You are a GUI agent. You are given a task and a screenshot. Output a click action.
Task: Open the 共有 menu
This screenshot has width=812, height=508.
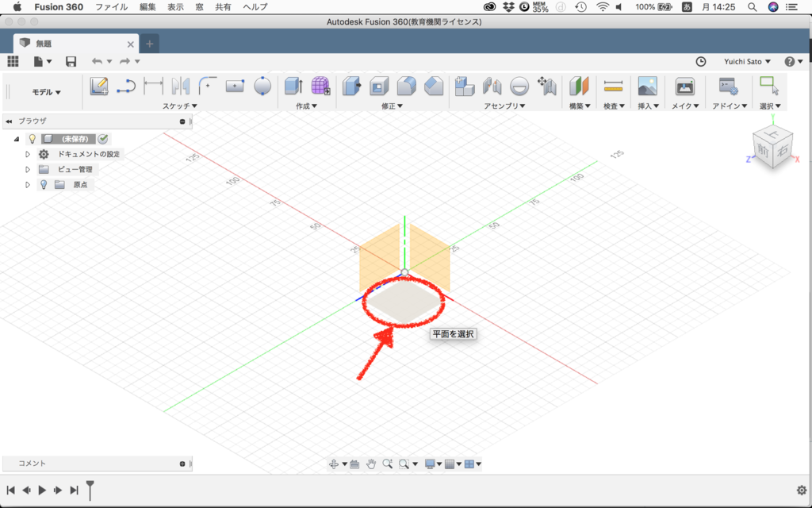223,6
